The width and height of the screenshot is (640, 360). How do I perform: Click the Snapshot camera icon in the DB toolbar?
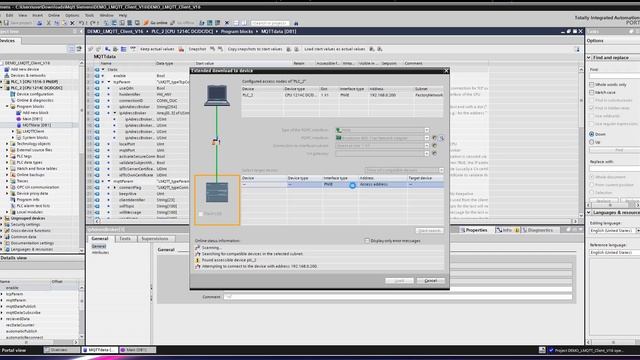click(x=182, y=49)
